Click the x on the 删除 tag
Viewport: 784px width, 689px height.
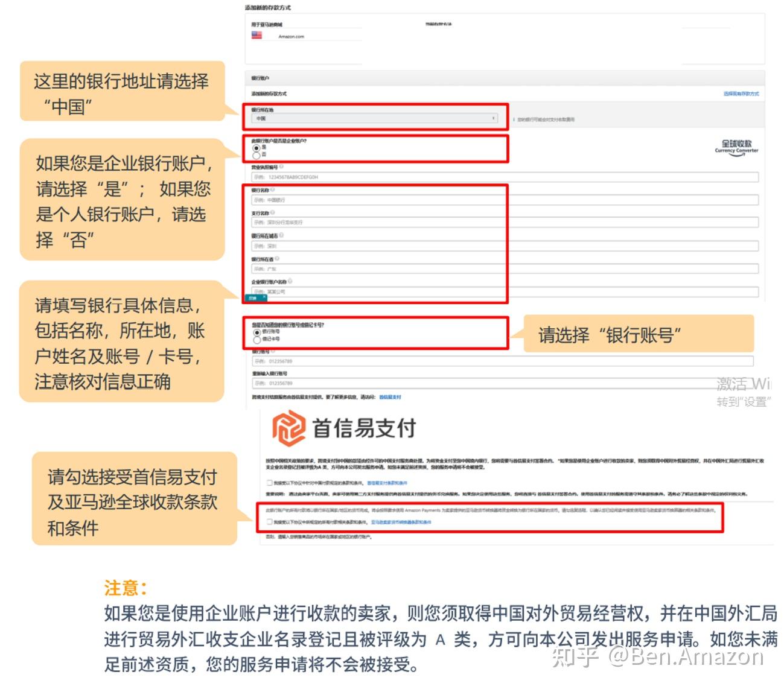[x=264, y=296]
